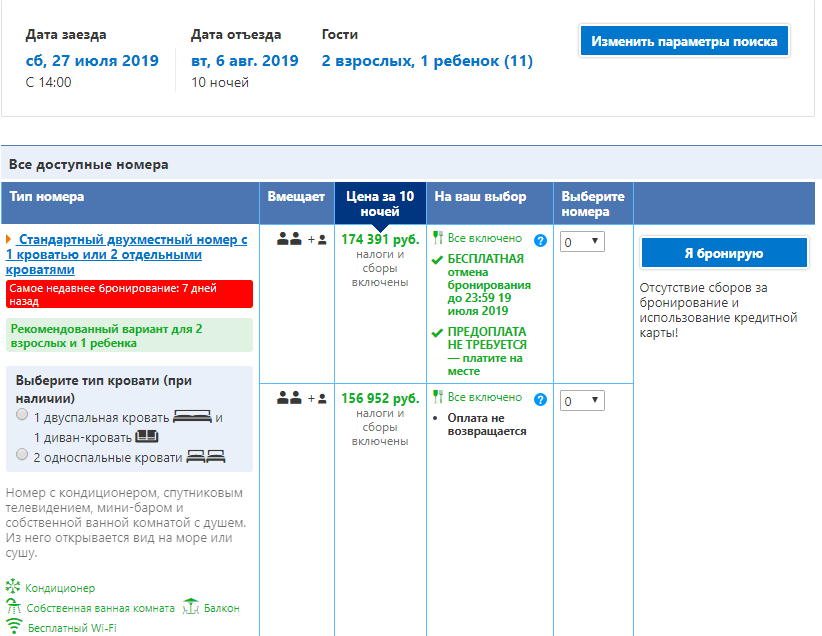
Task: Click the free Wi-Fi icon
Action: click(x=13, y=628)
